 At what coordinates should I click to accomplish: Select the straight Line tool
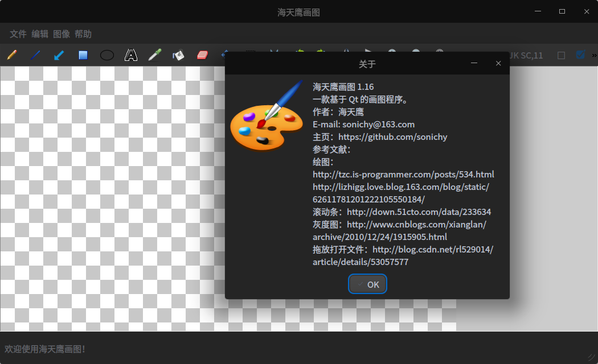(35, 55)
